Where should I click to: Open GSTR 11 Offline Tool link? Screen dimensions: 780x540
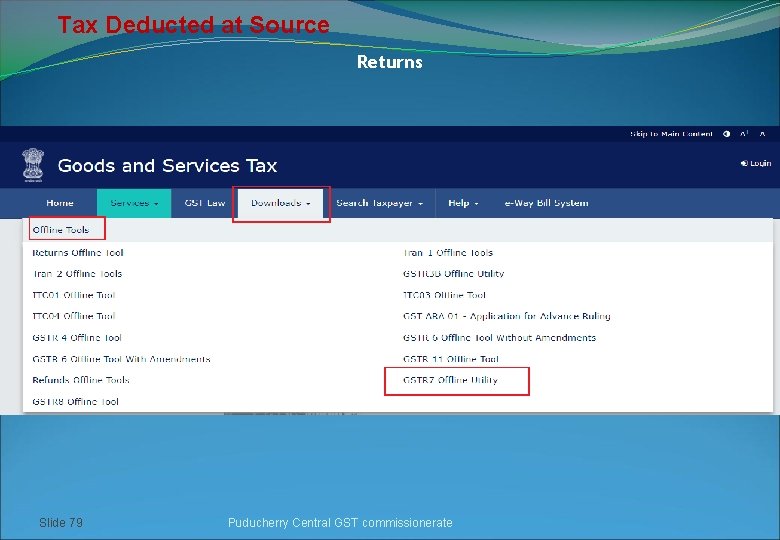(451, 359)
